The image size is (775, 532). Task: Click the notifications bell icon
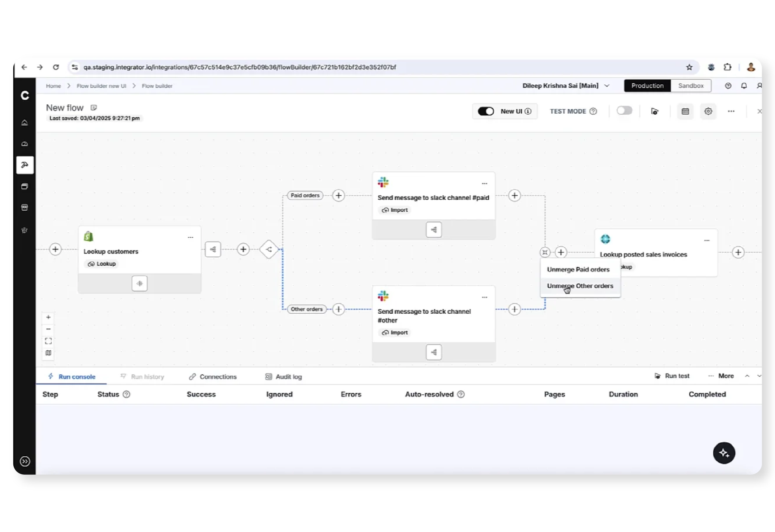click(743, 86)
